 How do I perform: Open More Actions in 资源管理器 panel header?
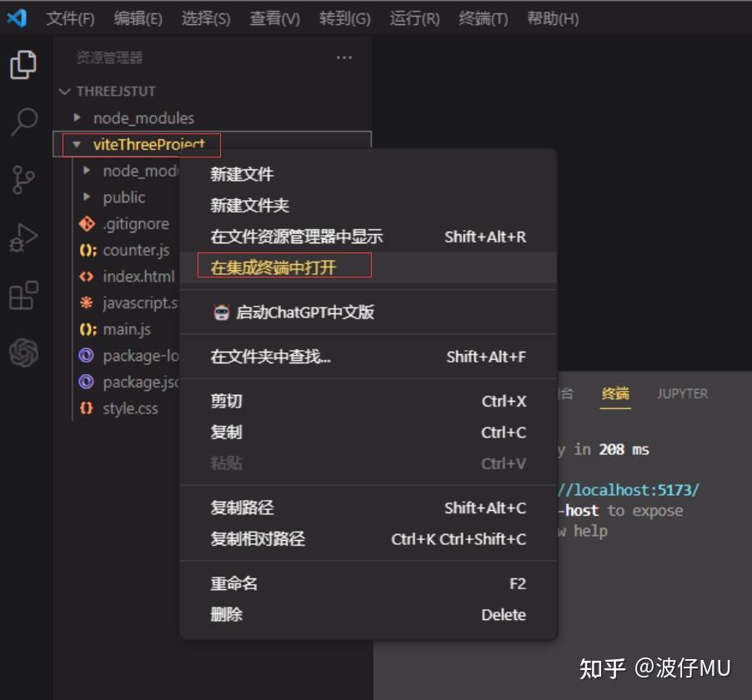coord(344,57)
